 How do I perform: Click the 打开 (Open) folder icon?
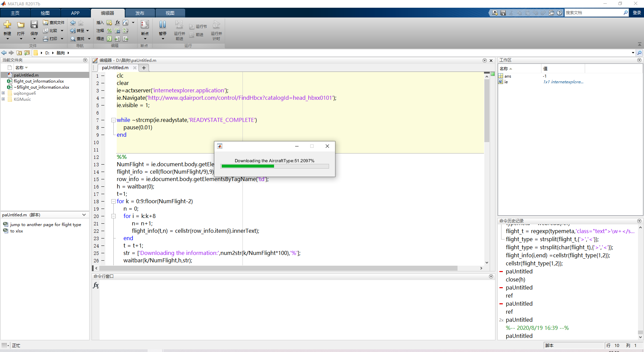click(x=21, y=25)
